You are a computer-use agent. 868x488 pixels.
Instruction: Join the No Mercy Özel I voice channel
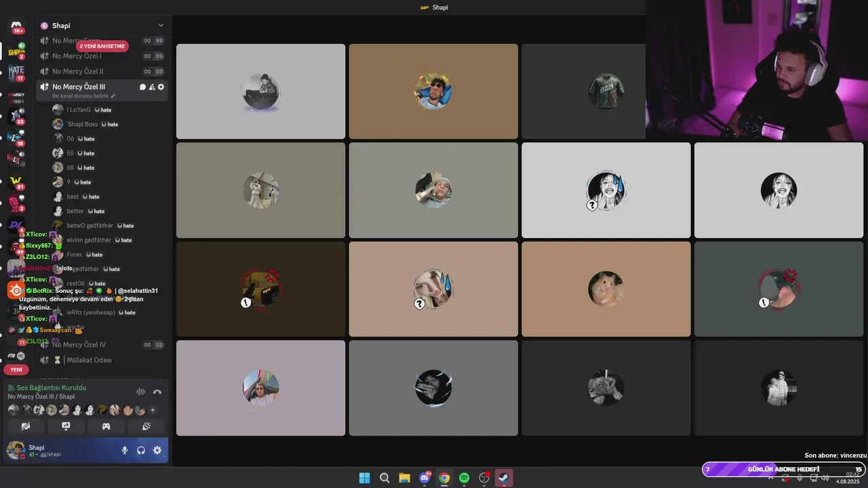click(x=102, y=56)
